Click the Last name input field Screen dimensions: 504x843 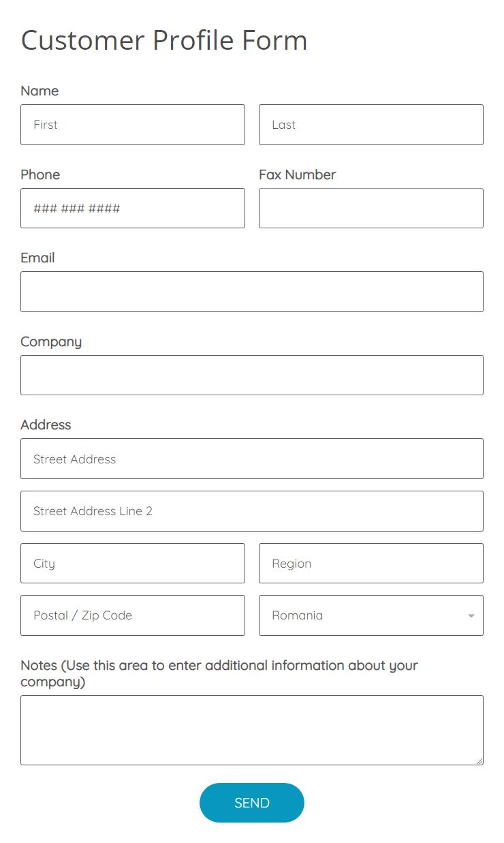(371, 125)
